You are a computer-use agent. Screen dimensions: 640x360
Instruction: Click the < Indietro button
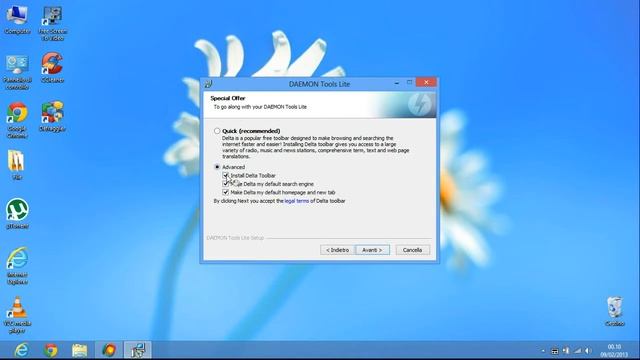pyautogui.click(x=337, y=250)
